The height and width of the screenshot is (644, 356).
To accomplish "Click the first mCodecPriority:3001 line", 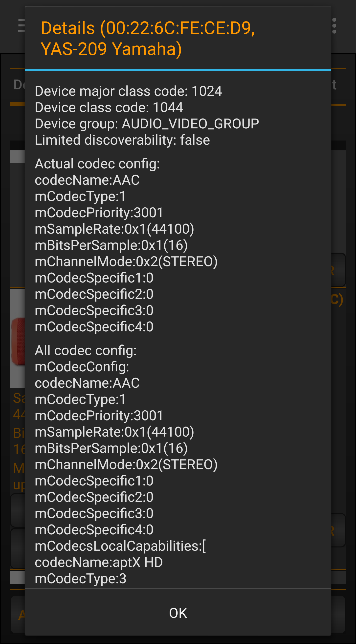I will [x=99, y=213].
